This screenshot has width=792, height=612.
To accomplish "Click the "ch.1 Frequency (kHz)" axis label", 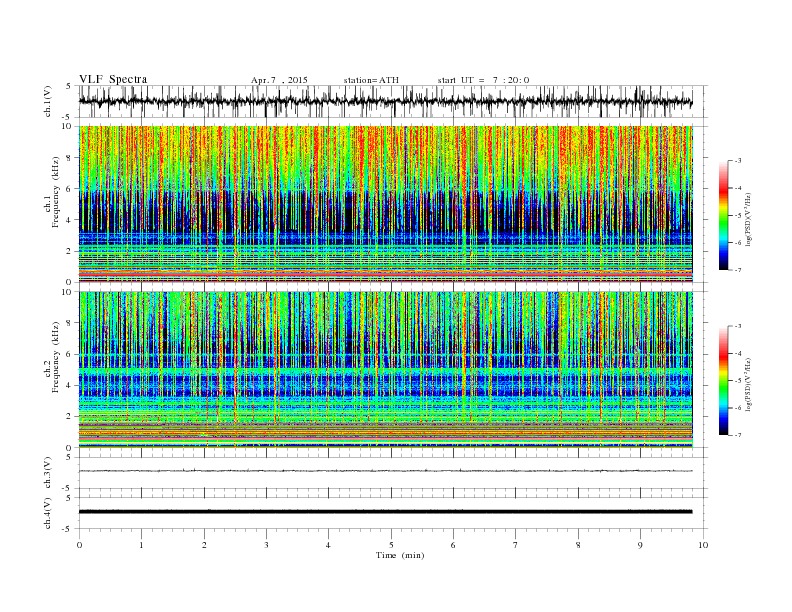I will click(x=53, y=192).
